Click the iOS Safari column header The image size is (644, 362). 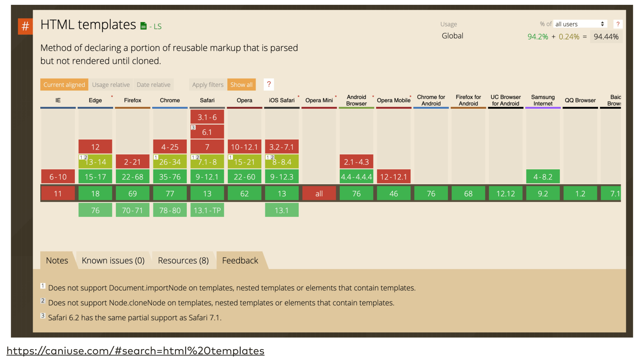pos(282,100)
